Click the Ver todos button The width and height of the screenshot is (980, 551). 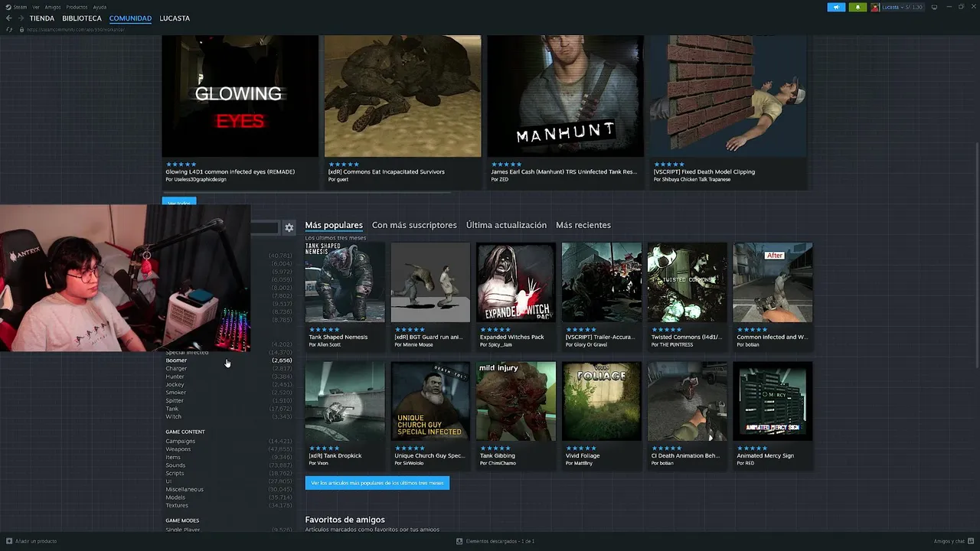[x=179, y=203]
